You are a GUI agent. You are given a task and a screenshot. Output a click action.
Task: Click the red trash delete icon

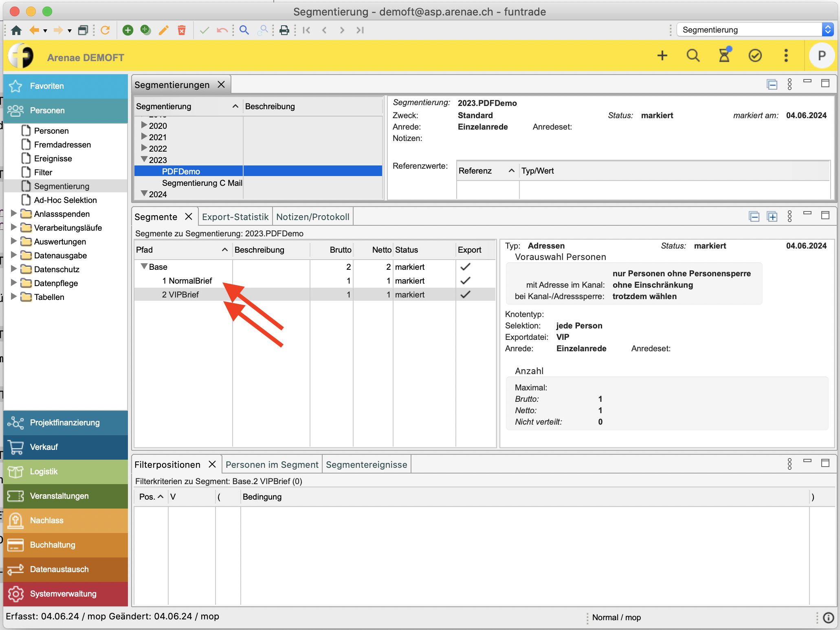(x=182, y=30)
